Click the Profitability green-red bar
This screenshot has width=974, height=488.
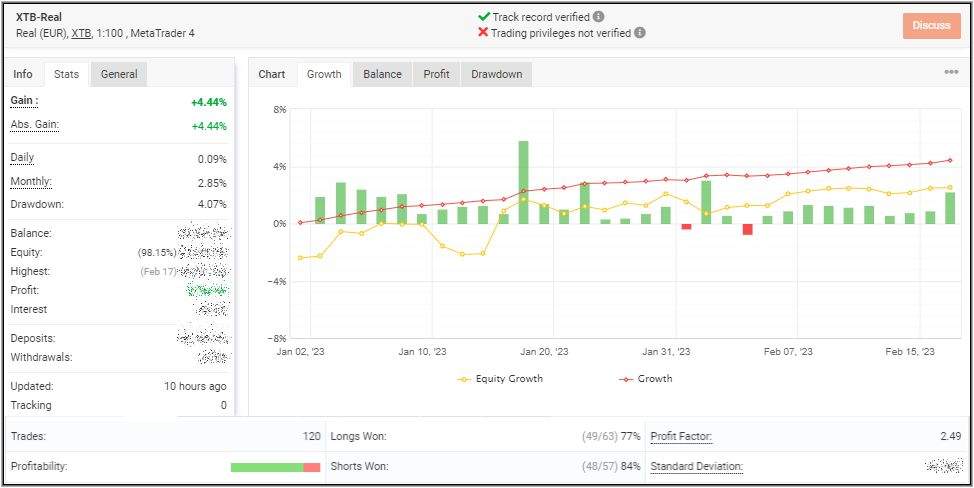275,467
